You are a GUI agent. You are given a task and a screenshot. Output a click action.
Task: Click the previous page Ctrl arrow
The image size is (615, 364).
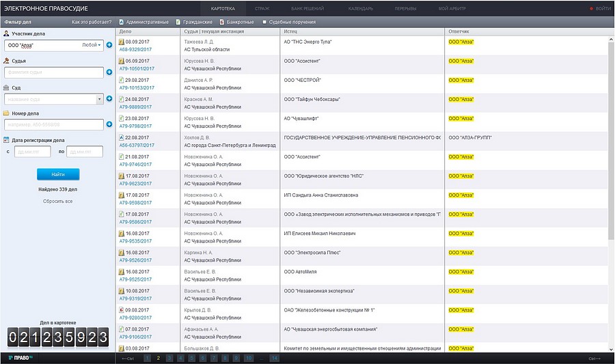pyautogui.click(x=128, y=359)
